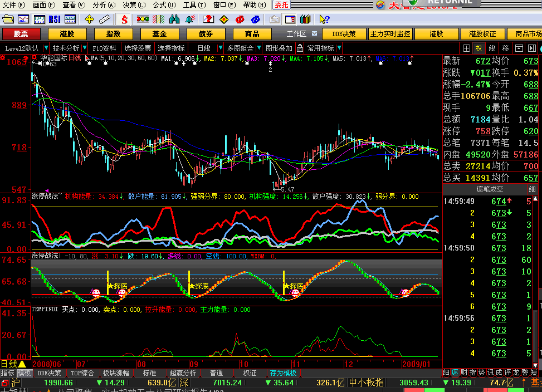The height and width of the screenshot is (392, 542).
Task: Click the 委托 order button in menu bar
Action: click(281, 5)
